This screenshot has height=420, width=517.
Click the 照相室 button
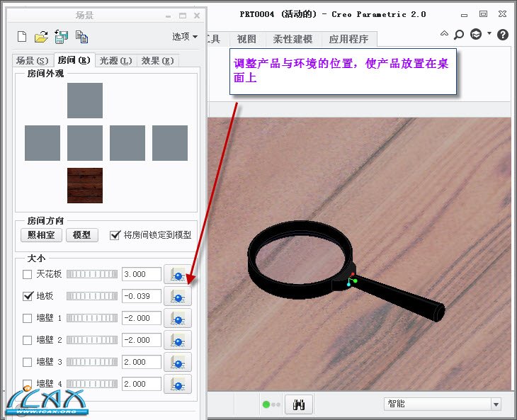[x=41, y=235]
